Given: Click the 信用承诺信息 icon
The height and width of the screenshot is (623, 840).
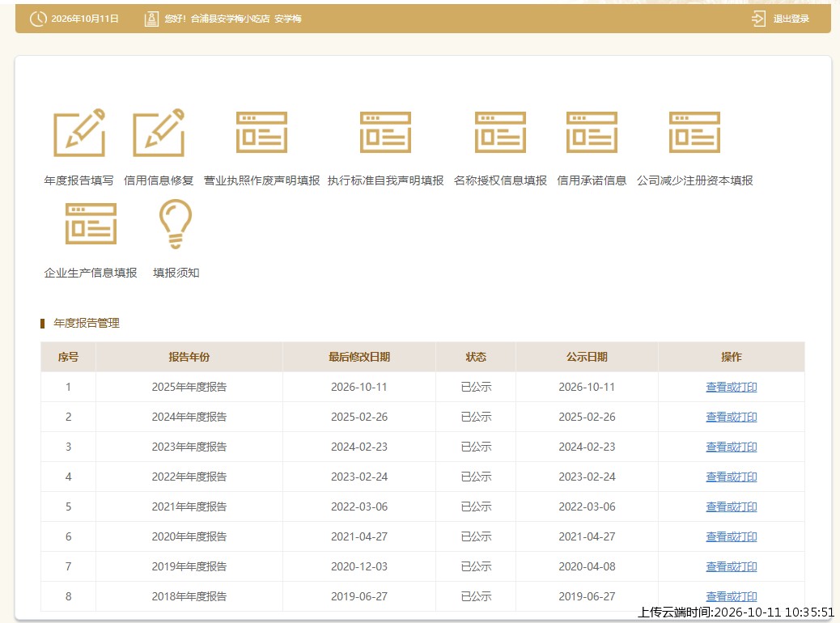Looking at the screenshot, I should coord(592,133).
